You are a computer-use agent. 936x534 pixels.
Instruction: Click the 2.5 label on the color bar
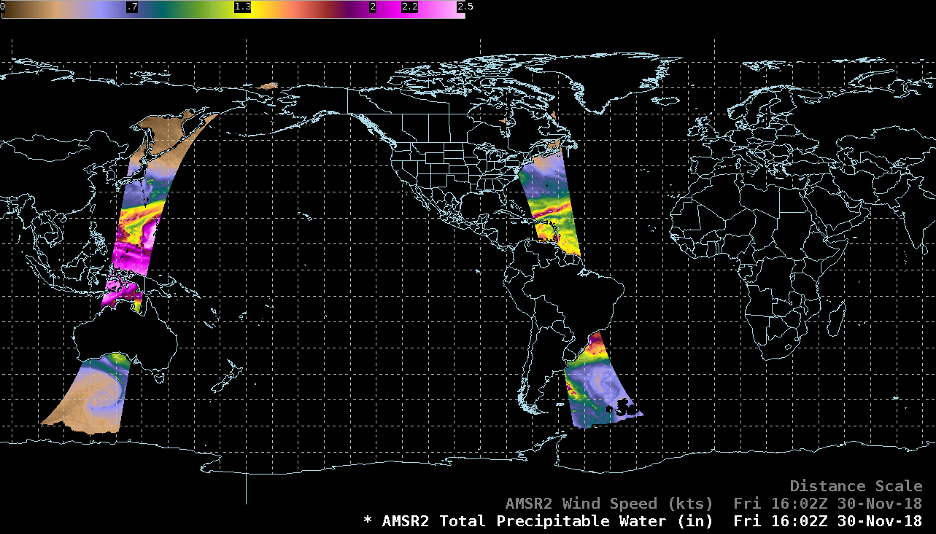click(463, 6)
